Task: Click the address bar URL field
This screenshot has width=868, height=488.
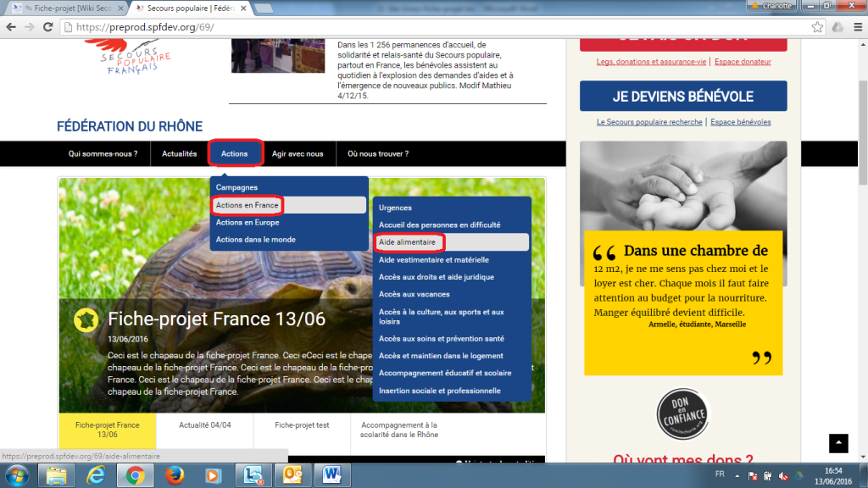Action: coord(437,27)
